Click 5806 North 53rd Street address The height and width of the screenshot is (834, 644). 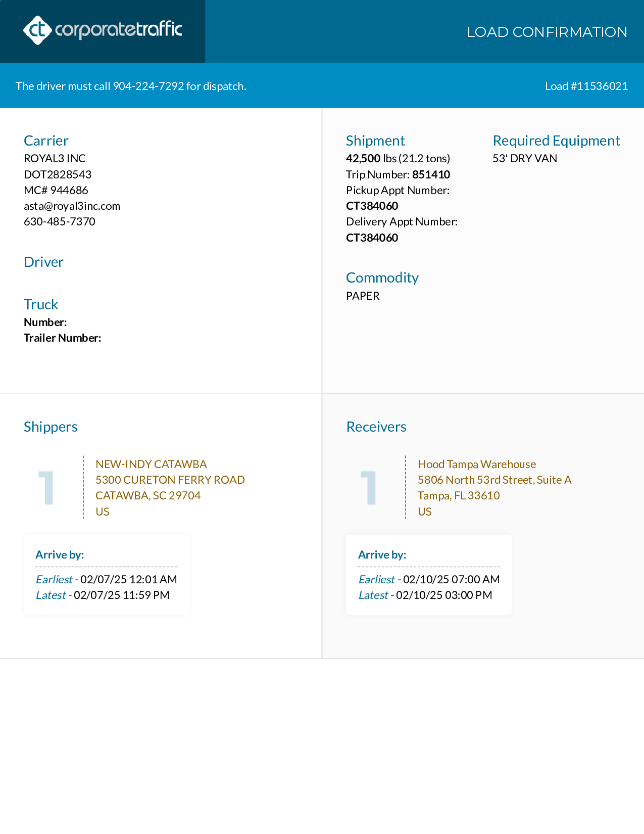[494, 480]
